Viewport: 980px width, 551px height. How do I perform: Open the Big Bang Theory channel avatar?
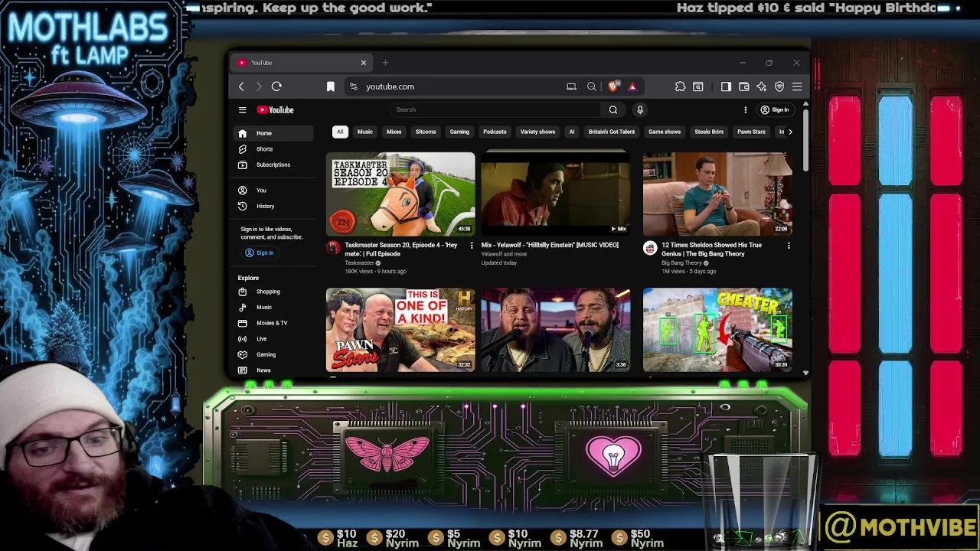click(x=650, y=248)
